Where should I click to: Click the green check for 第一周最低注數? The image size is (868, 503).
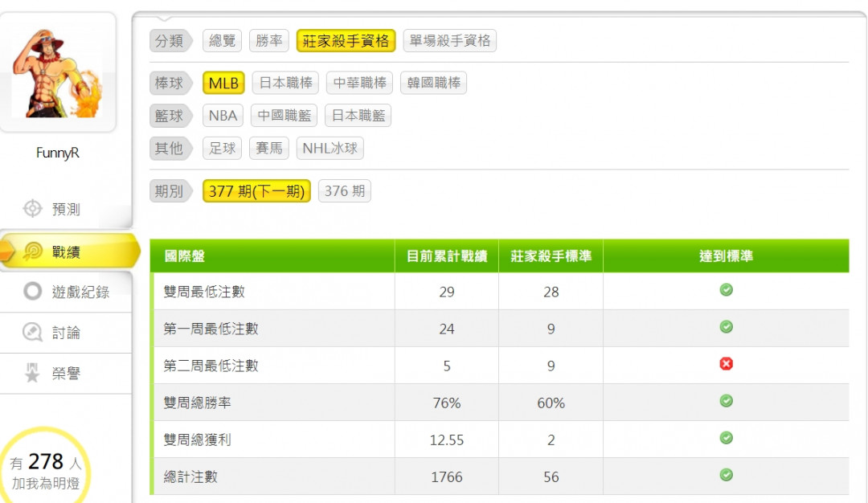click(x=726, y=327)
